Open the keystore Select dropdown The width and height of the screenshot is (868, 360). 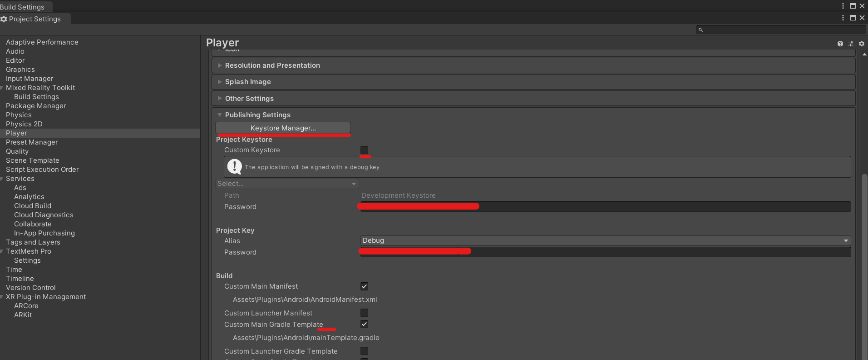tap(287, 184)
